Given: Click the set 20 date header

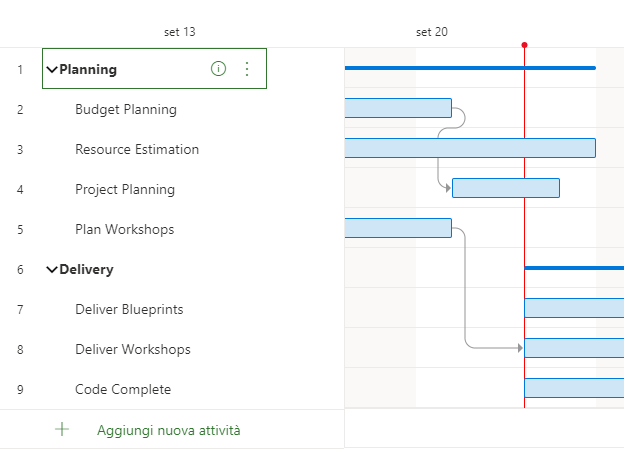Looking at the screenshot, I should [432, 32].
